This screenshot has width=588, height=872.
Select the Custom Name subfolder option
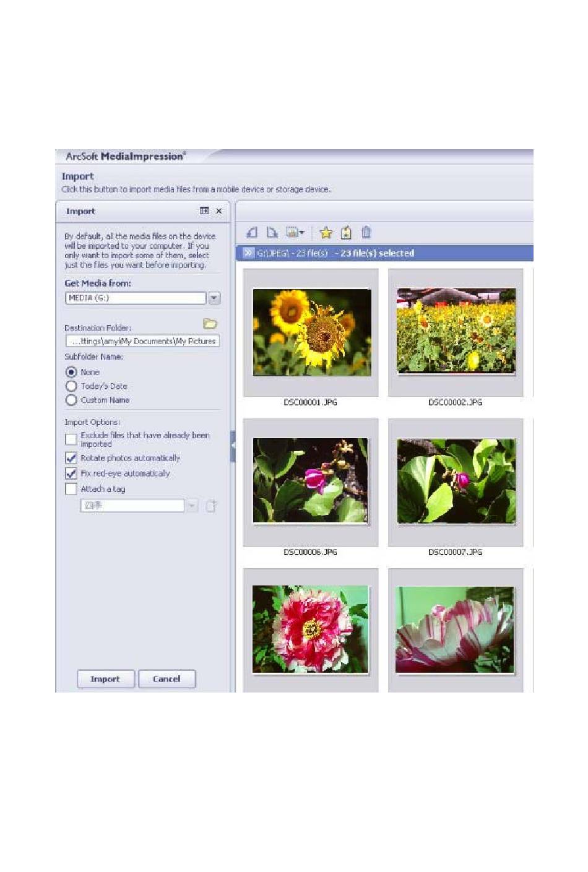point(71,400)
